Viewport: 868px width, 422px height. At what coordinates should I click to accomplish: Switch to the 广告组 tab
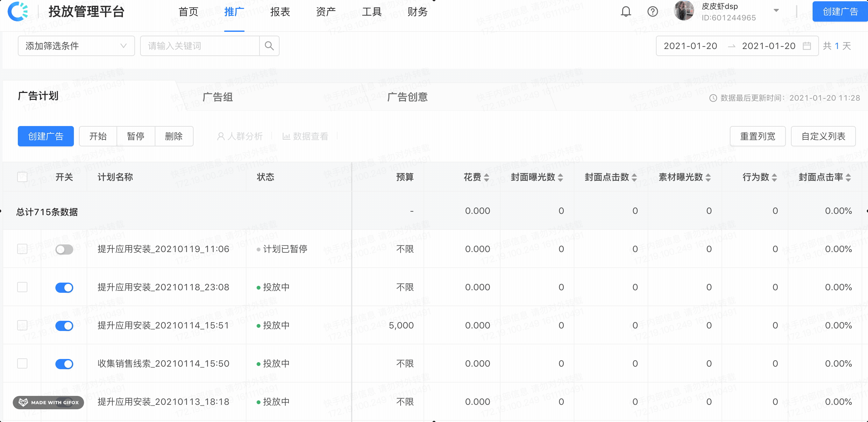point(218,97)
